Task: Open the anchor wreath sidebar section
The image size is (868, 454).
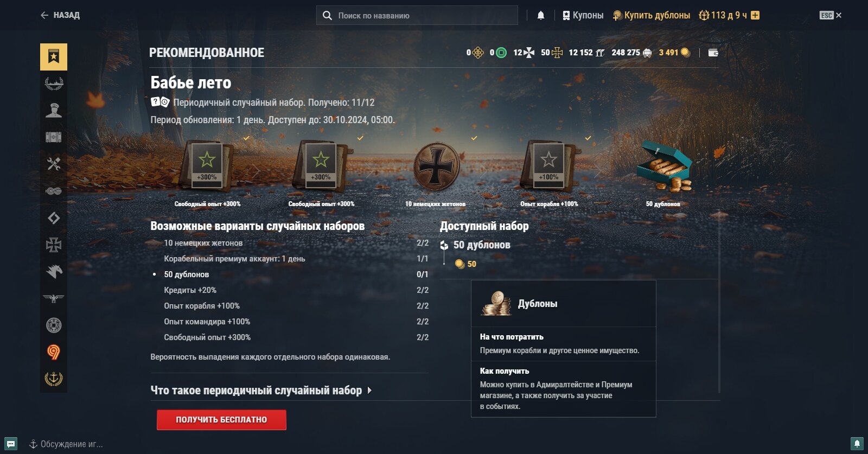Action: click(54, 379)
